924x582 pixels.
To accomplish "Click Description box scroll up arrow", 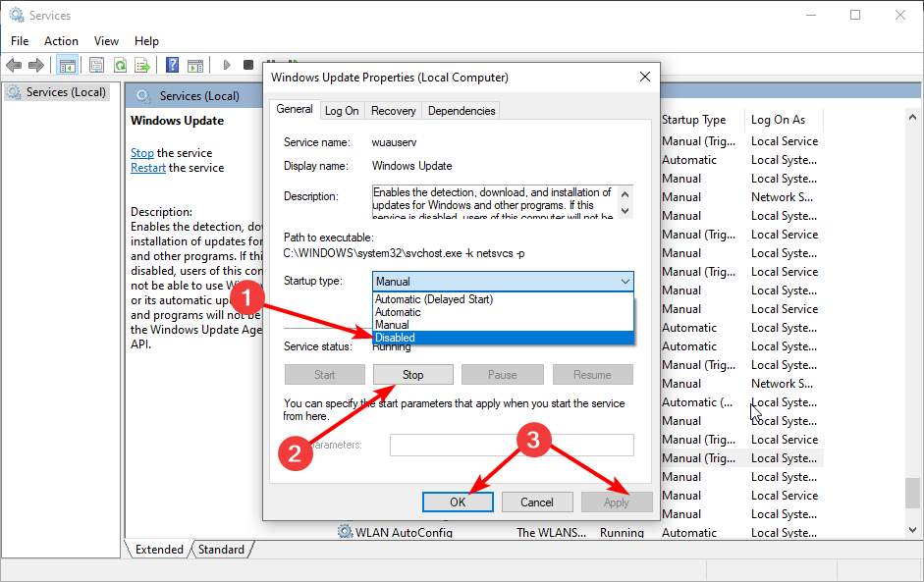I will (x=625, y=193).
